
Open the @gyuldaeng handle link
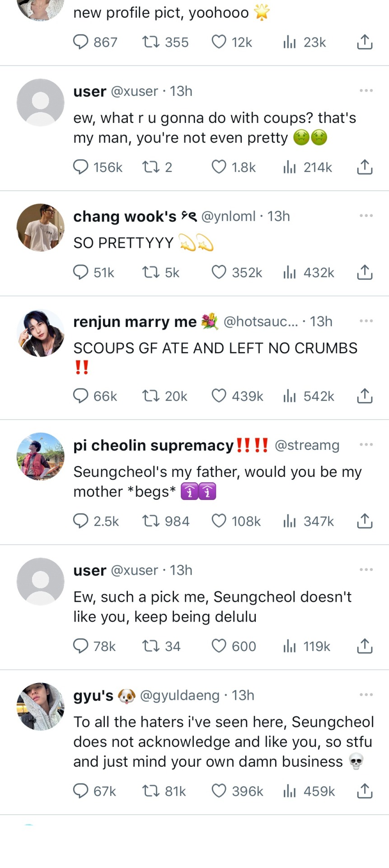(x=180, y=695)
